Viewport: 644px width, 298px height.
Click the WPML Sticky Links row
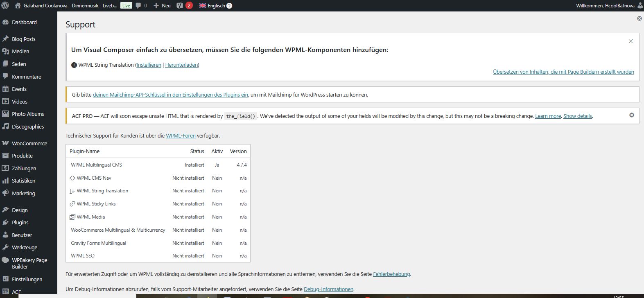coord(158,204)
